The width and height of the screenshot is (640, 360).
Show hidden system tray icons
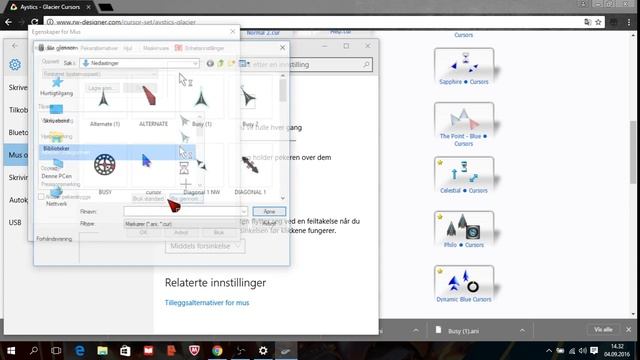pyautogui.click(x=549, y=351)
